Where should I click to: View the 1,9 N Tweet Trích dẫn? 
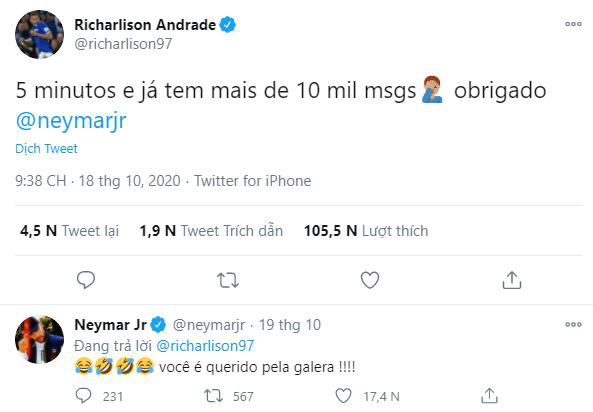click(x=211, y=231)
